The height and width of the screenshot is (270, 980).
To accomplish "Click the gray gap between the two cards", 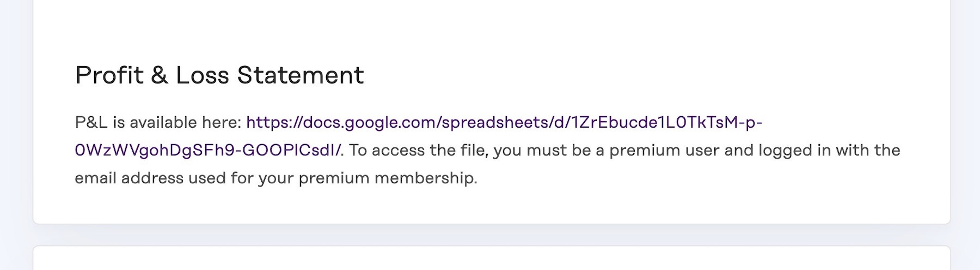I will pos(490,235).
